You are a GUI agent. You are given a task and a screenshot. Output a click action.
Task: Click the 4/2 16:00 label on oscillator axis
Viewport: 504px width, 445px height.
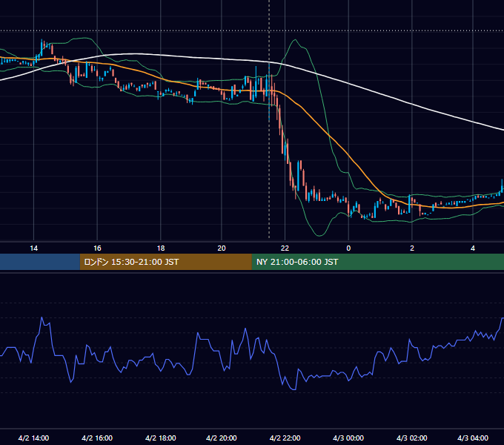(97, 438)
